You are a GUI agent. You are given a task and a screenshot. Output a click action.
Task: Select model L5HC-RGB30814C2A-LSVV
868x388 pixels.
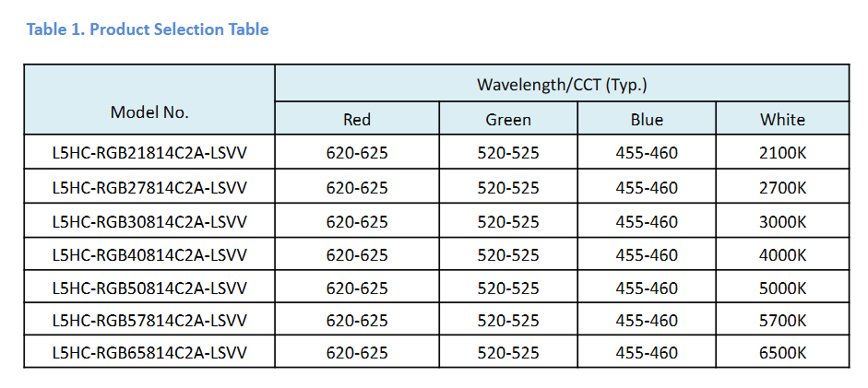point(149,222)
